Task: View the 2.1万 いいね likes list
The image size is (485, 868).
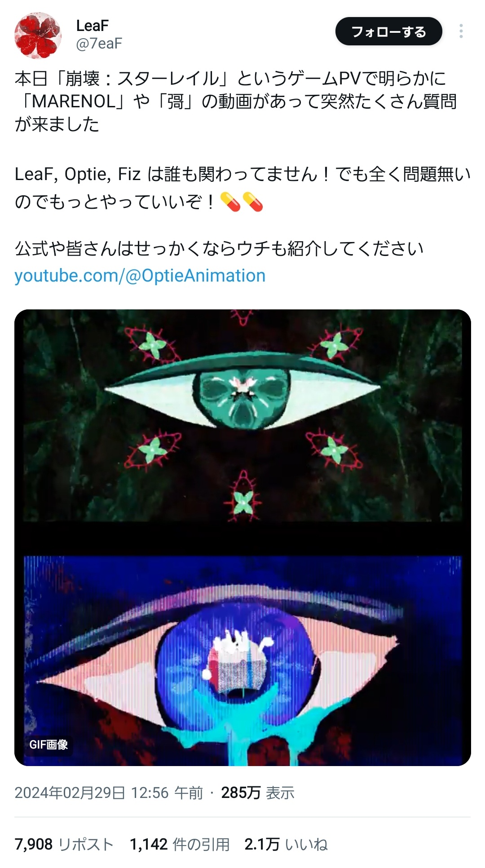Action: [286, 845]
